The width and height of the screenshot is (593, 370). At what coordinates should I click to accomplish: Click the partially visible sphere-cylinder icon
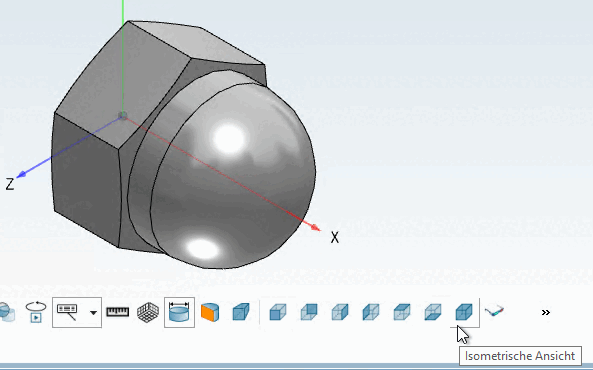pos(7,312)
